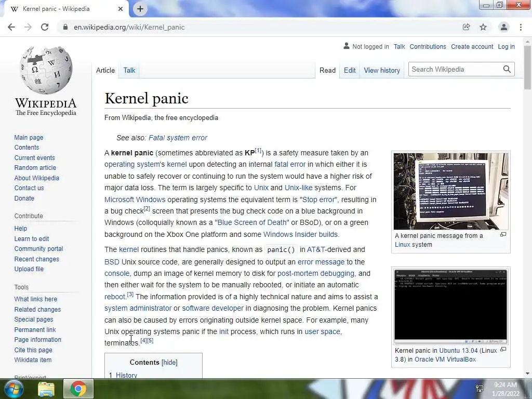Open the Chrome profile avatar icon

[x=504, y=27]
